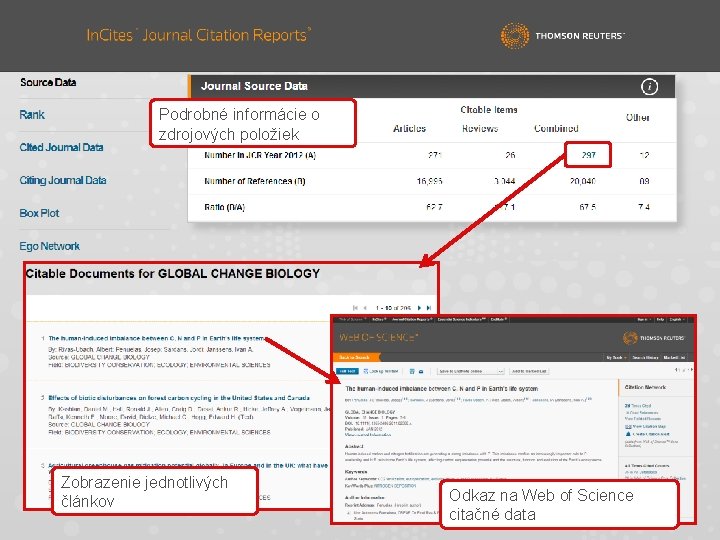Open article 'Effects of biotic disturbances on forest carbon cycling'
Screen dimensions: 720x540
(x=179, y=398)
